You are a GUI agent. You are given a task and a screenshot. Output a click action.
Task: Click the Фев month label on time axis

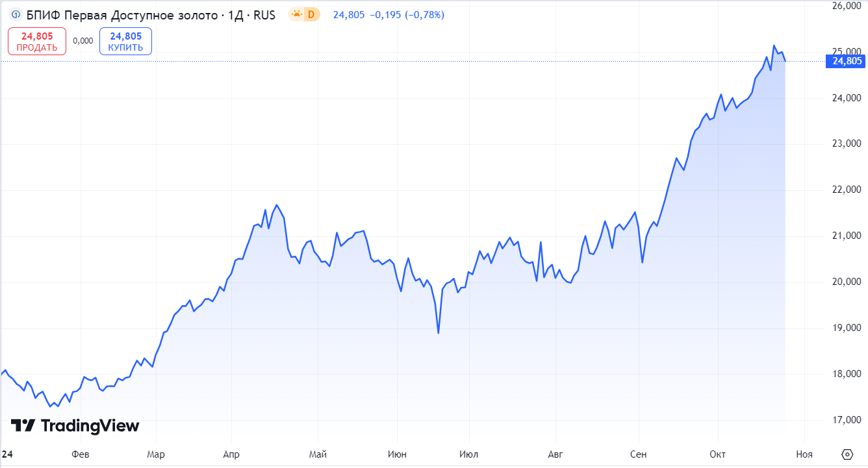coord(80,454)
